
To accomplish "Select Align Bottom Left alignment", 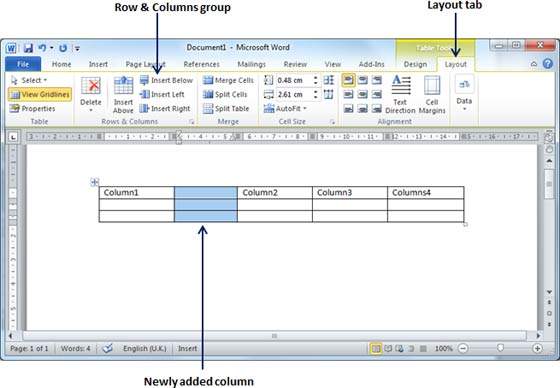I will 348,109.
